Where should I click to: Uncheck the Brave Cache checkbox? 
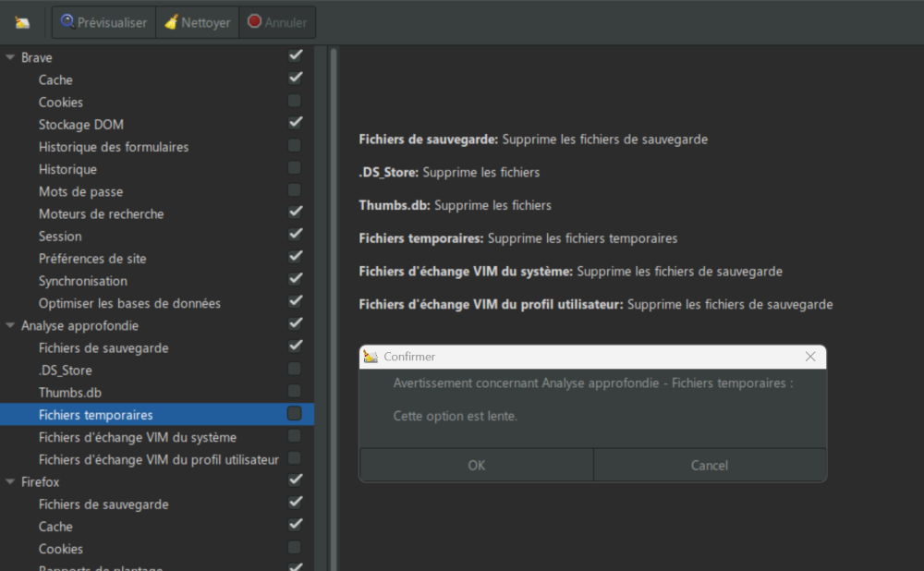click(x=295, y=79)
